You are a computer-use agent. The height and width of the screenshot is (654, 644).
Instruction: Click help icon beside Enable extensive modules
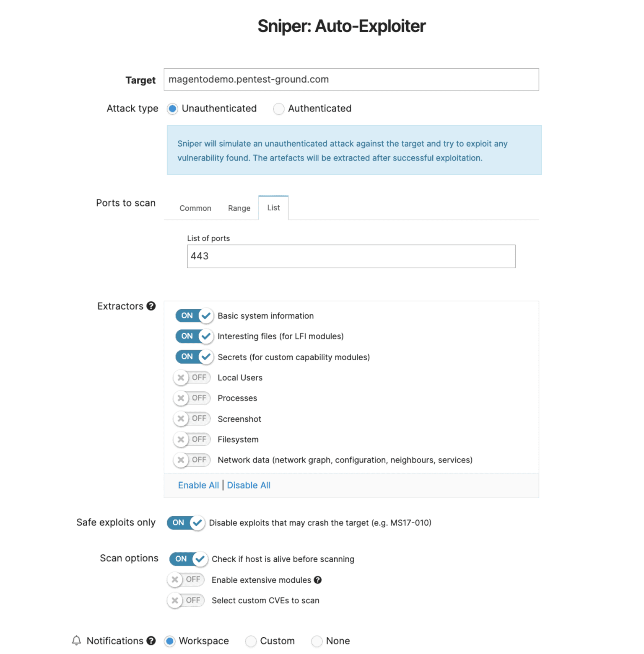pyautogui.click(x=318, y=580)
